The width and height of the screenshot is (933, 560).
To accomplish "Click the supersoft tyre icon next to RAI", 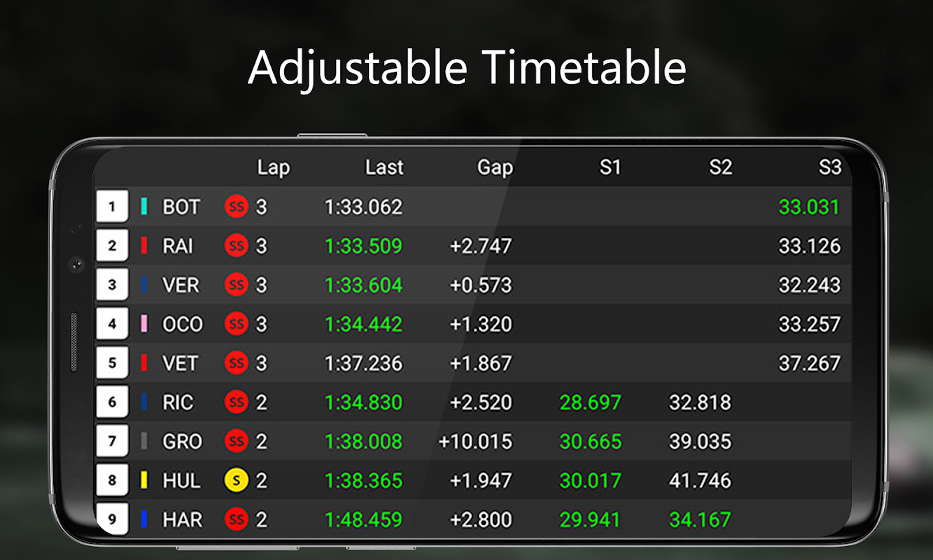I will tap(237, 246).
